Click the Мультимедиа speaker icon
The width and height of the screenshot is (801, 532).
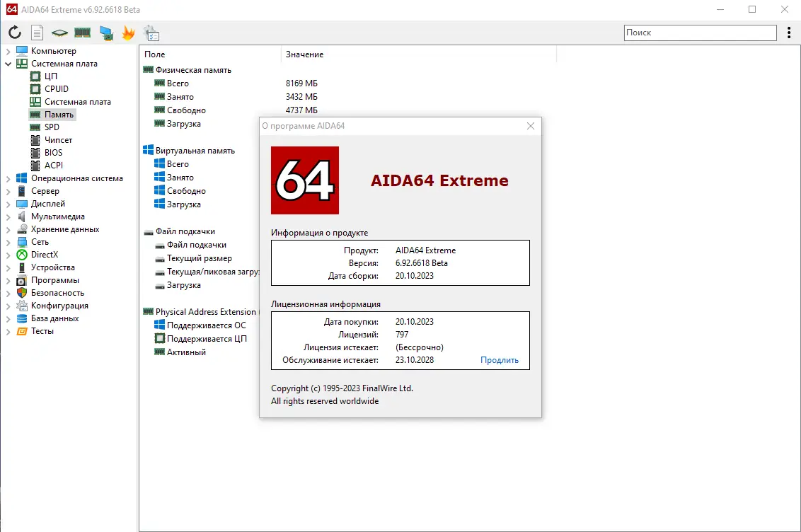(x=22, y=216)
